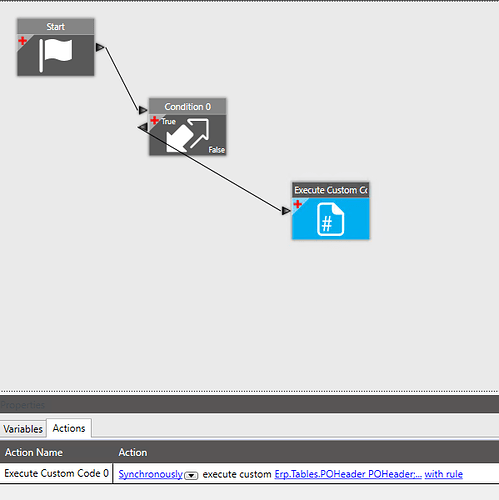Open the Erp.Tables.POHeader code link
499x500 pixels.
point(348,474)
